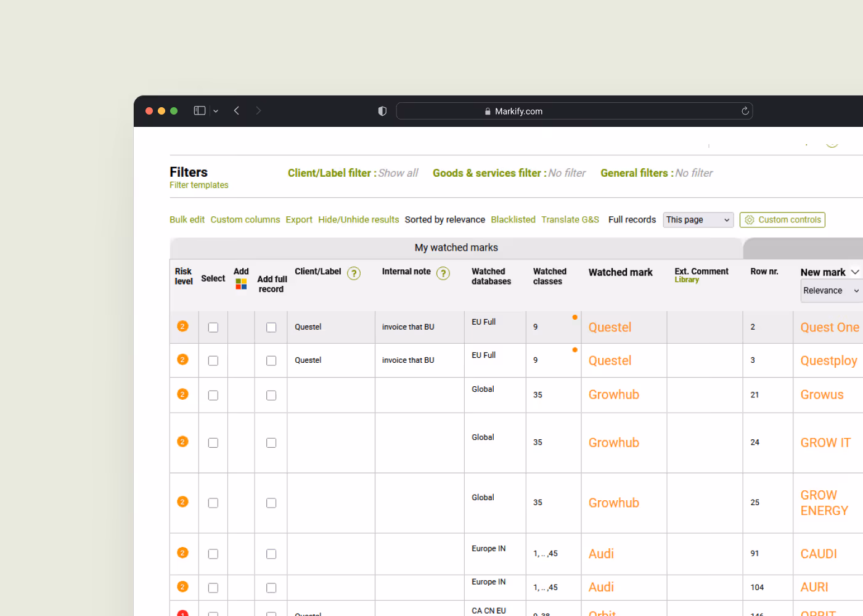
Task: Expand the New mark column chevron
Action: (855, 272)
